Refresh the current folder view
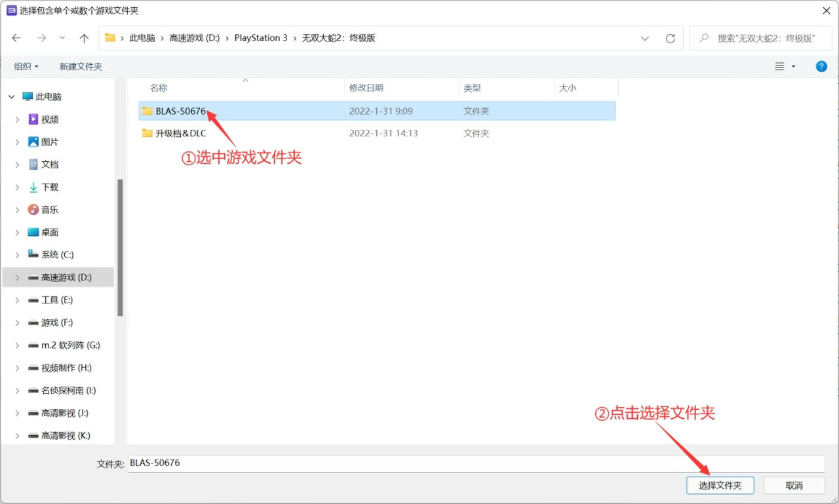Screen dimensions: 839x504 [x=670, y=38]
